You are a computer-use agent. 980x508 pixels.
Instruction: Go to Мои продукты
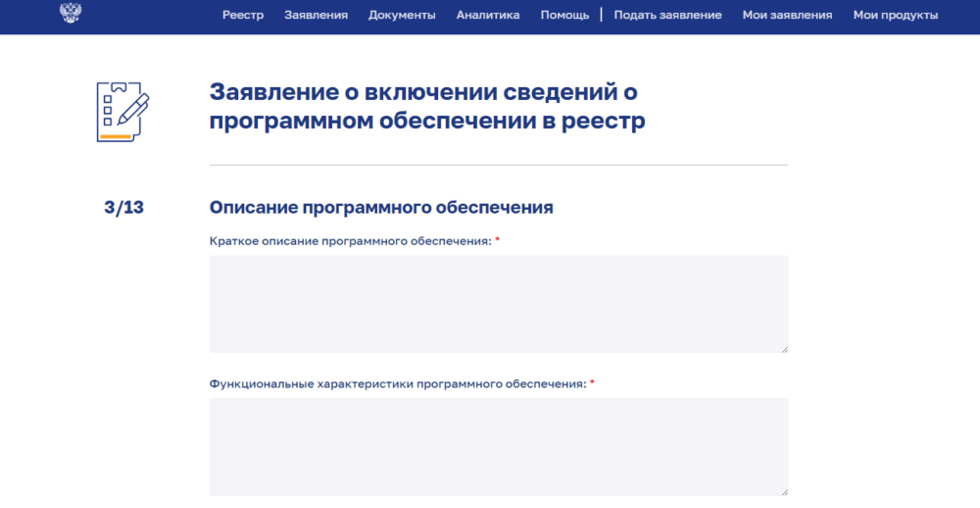895,15
